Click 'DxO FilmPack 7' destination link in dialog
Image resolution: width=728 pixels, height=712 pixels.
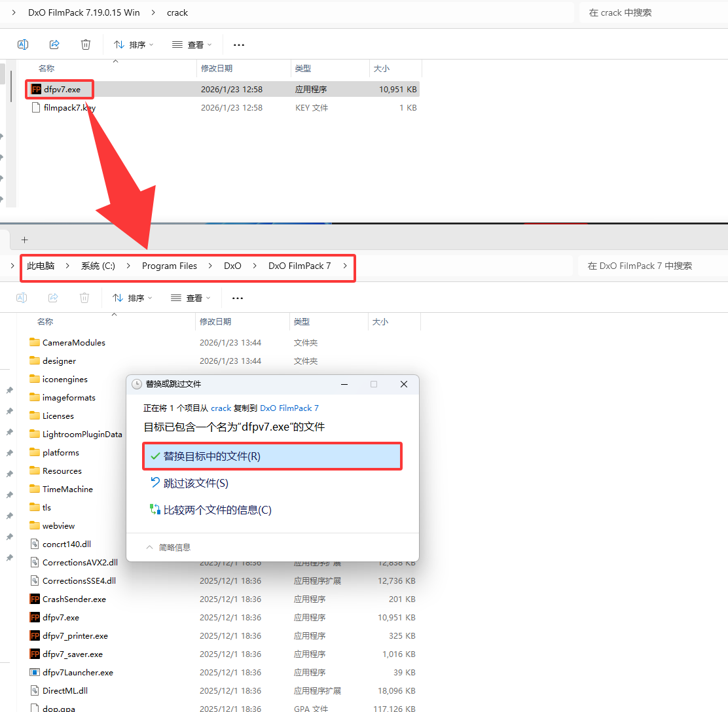pyautogui.click(x=289, y=408)
